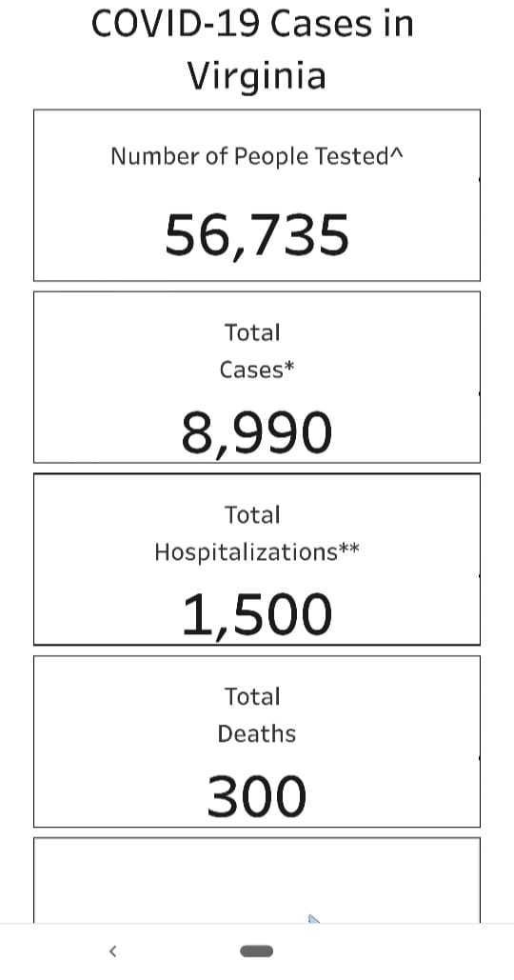Tap the home pill navigation button
The height and width of the screenshot is (980, 514).
257,951
